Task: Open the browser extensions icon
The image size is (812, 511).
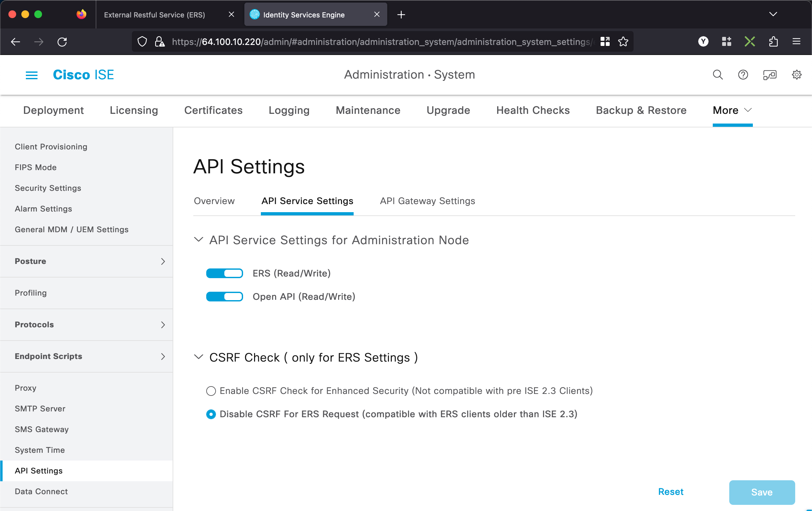Action: (x=774, y=41)
